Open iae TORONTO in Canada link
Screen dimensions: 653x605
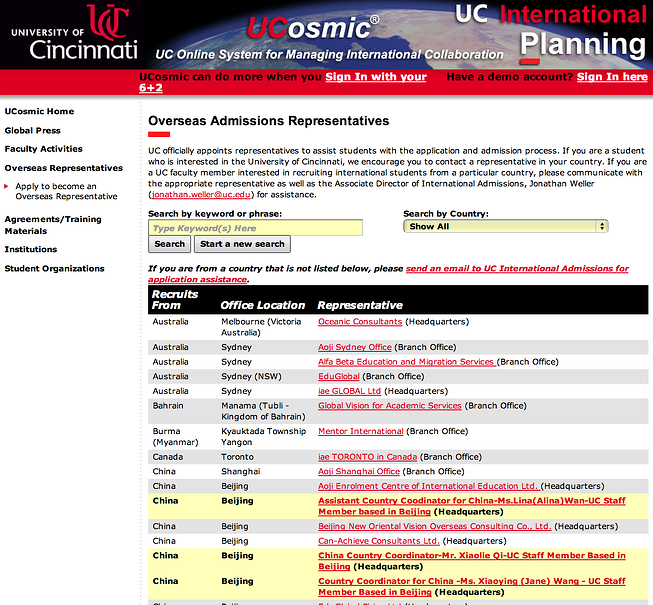(x=367, y=457)
